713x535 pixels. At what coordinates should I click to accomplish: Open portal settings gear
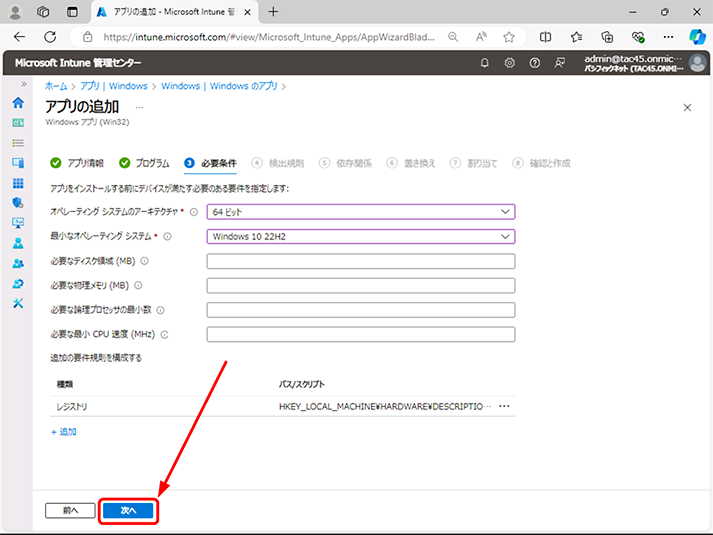pyautogui.click(x=510, y=63)
